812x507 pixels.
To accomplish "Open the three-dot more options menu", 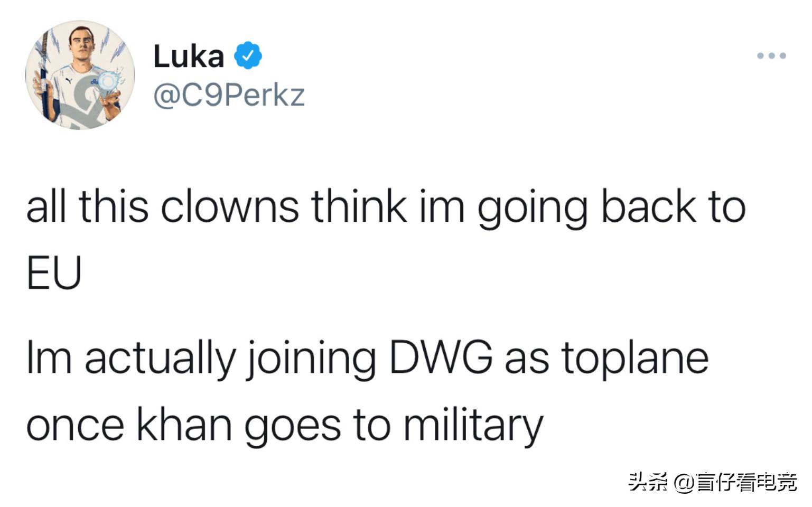I will coord(771,55).
